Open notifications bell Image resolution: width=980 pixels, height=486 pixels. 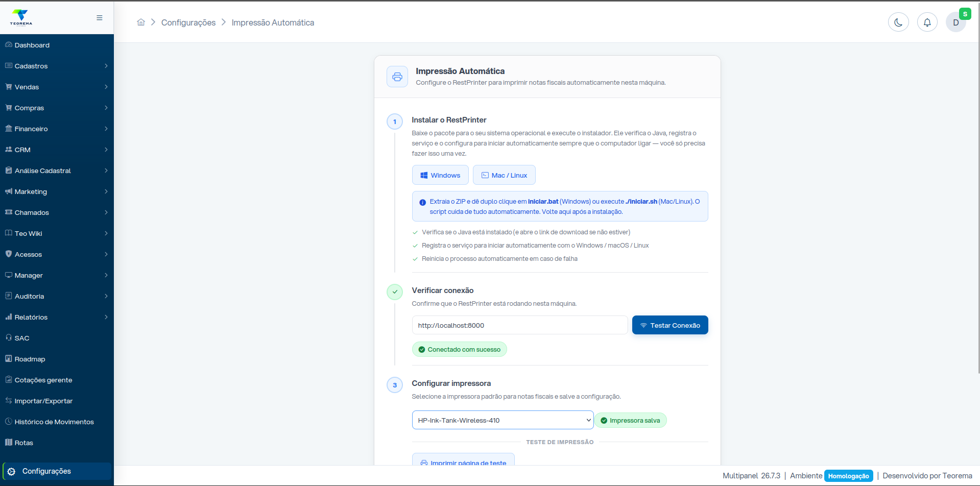pos(927,22)
